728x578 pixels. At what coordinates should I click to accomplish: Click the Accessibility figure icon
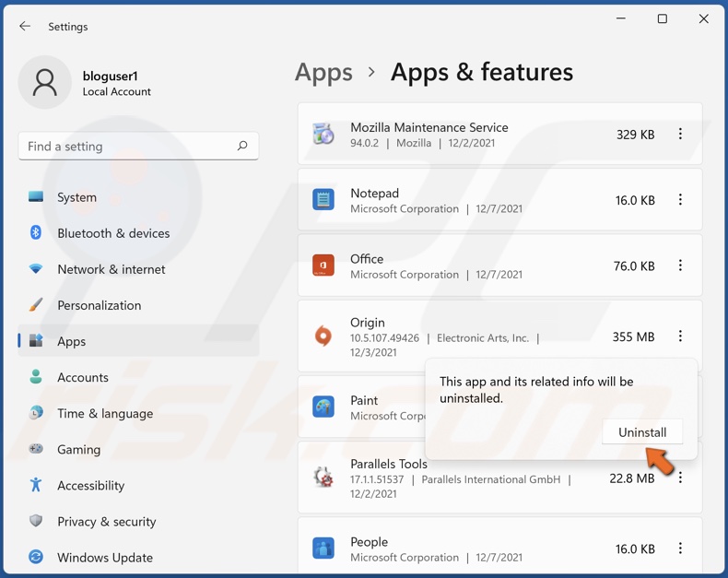click(36, 485)
